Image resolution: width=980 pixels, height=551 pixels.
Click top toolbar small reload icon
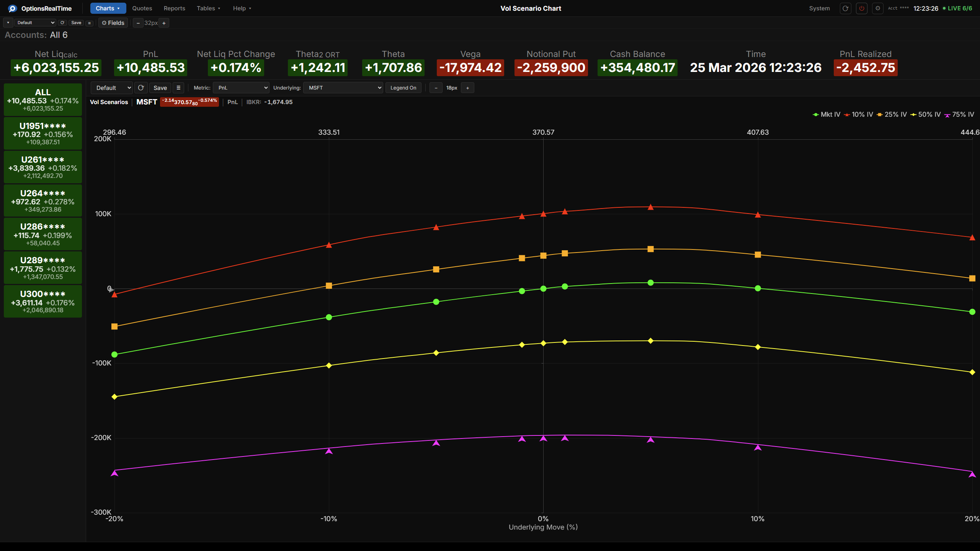point(62,23)
